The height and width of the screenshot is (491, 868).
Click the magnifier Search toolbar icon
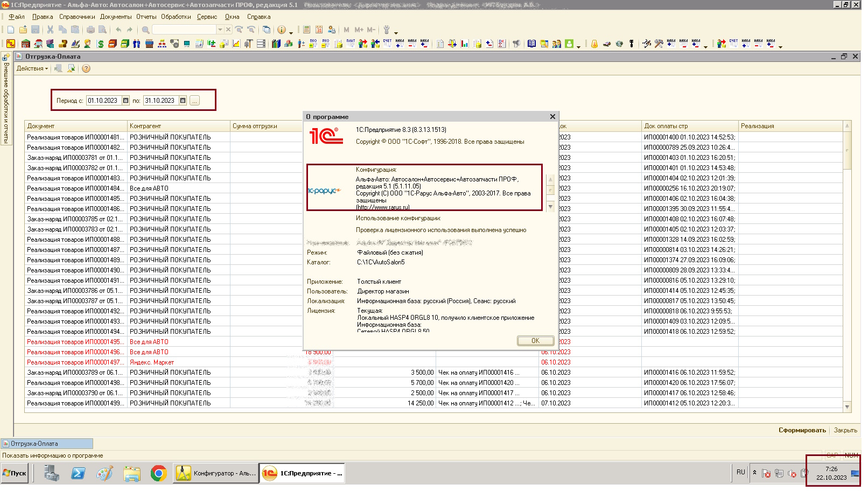click(145, 30)
